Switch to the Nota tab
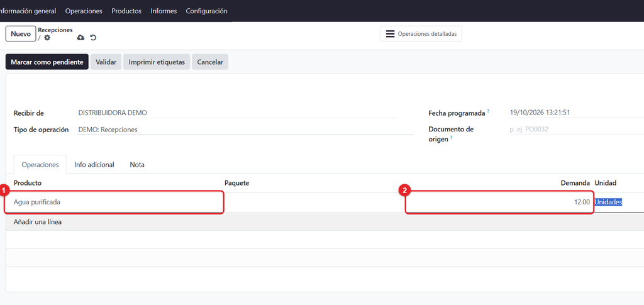 pyautogui.click(x=137, y=165)
